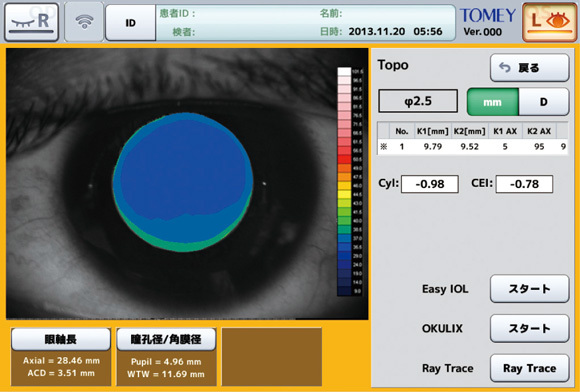Click the empty brown result panel
Screen dimensions: 580x392
[272, 357]
